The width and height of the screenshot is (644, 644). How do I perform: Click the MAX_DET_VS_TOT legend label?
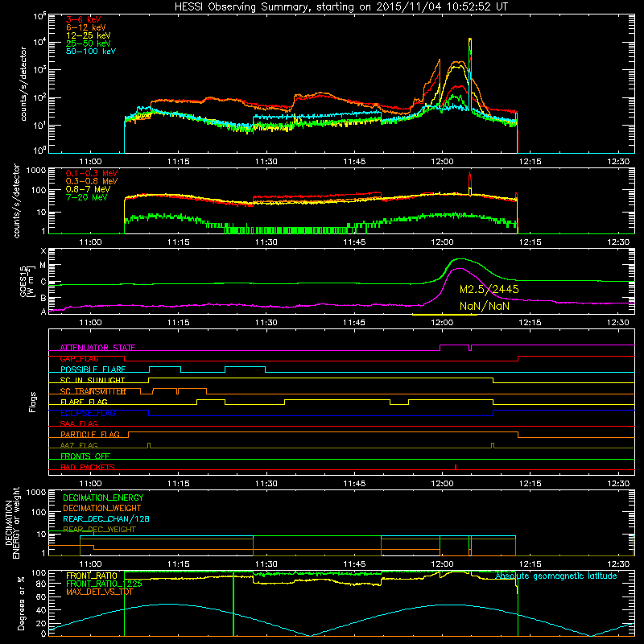coord(100,592)
